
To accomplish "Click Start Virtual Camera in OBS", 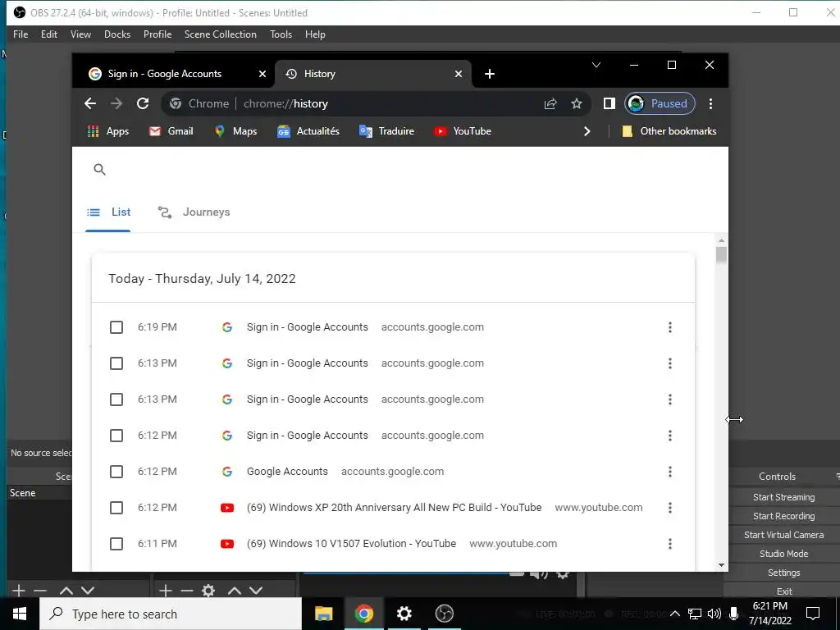I will 783,535.
